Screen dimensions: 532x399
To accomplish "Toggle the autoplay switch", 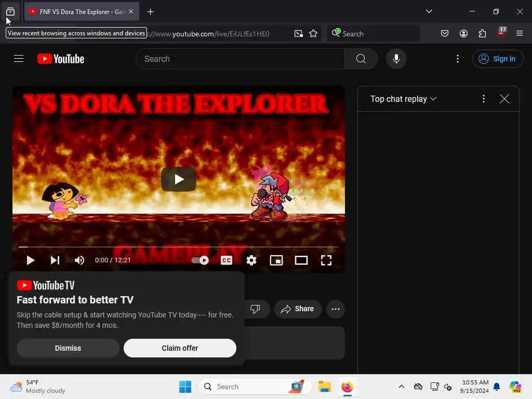I will point(200,260).
